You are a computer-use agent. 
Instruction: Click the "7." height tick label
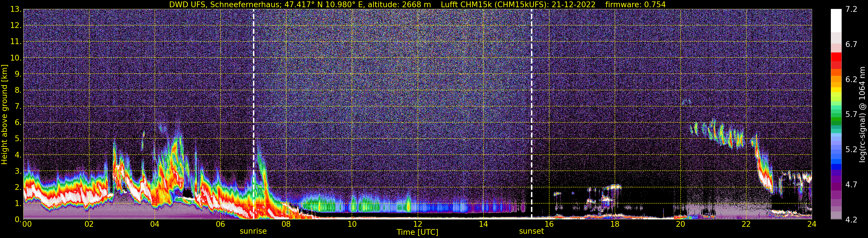tap(18, 107)
